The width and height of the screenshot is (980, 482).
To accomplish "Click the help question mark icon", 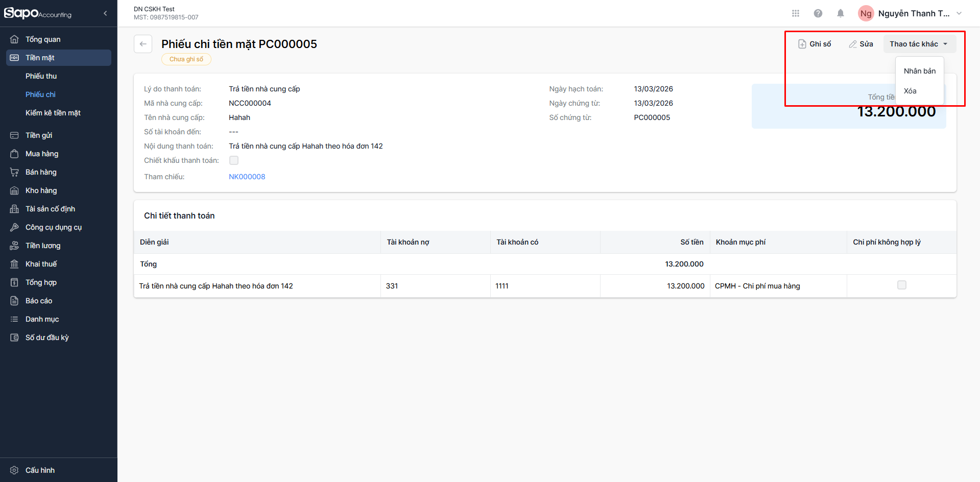I will 818,13.
